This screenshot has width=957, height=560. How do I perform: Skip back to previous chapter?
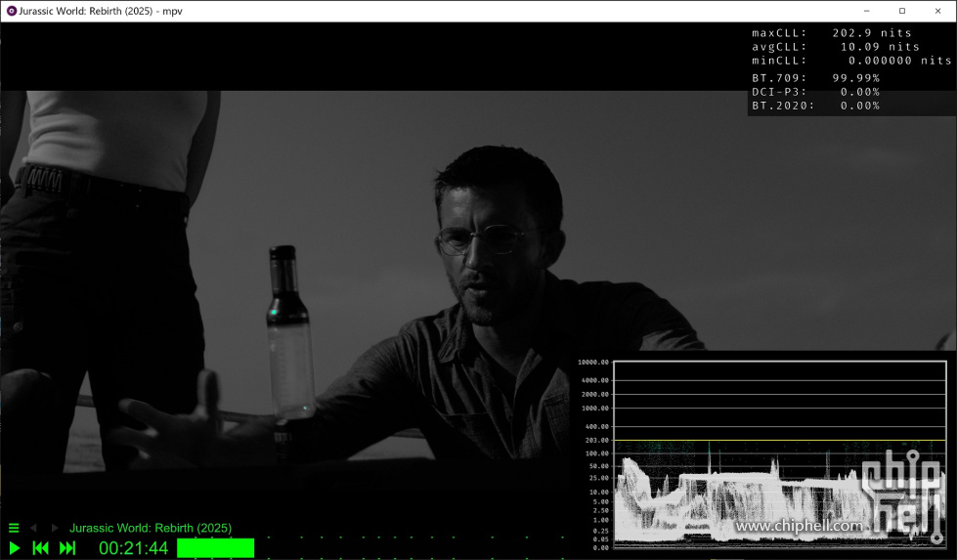(x=41, y=548)
